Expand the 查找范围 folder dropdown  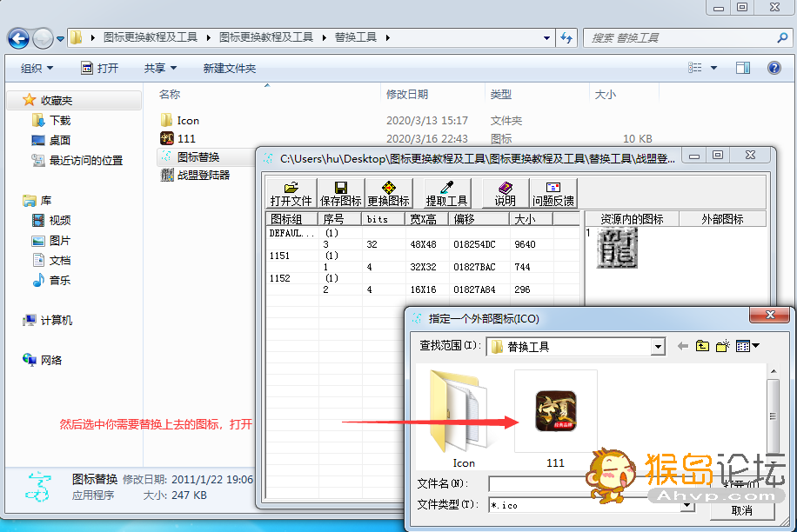point(659,347)
